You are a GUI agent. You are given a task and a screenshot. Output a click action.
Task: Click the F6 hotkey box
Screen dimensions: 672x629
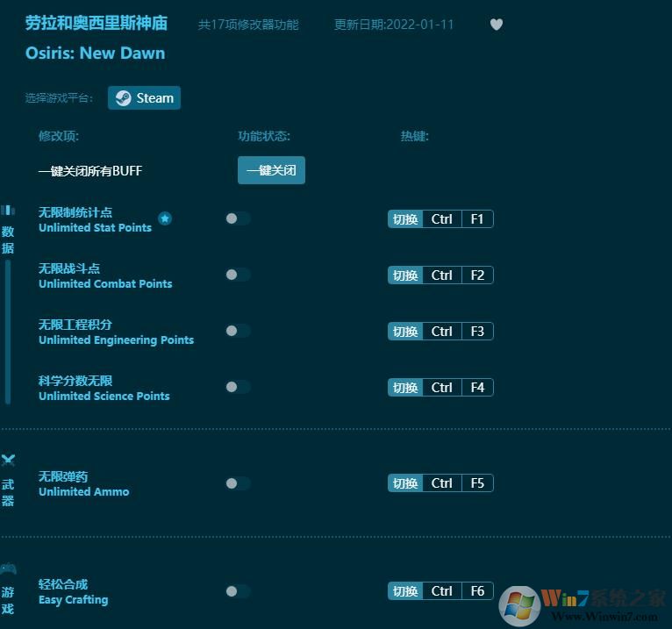click(477, 591)
